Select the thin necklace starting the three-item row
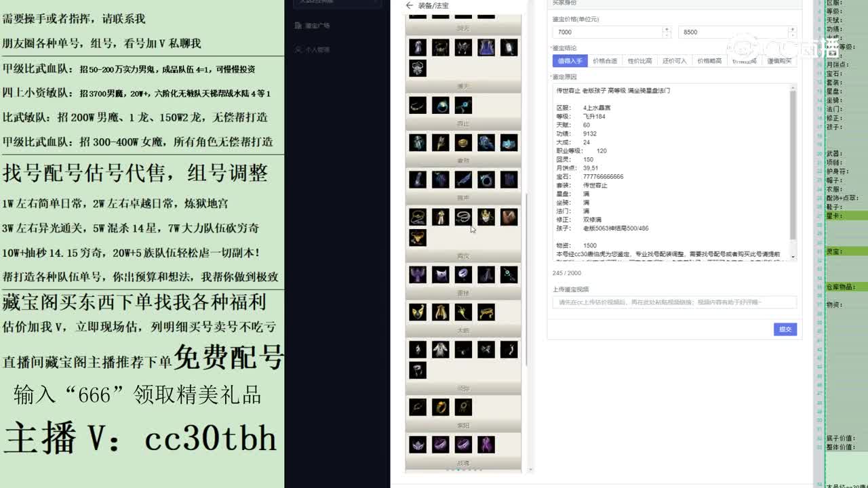The width and height of the screenshot is (868, 488). 418,105
